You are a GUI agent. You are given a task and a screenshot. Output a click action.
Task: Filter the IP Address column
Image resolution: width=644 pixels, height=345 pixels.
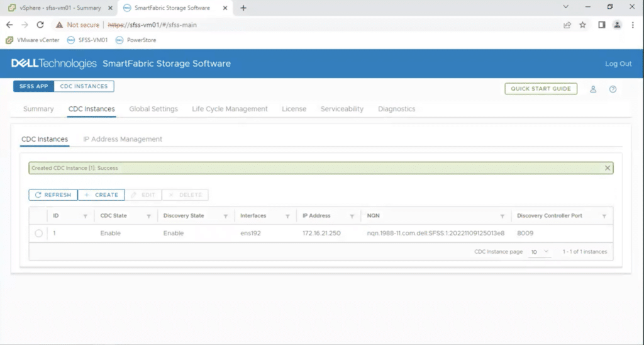352,217
